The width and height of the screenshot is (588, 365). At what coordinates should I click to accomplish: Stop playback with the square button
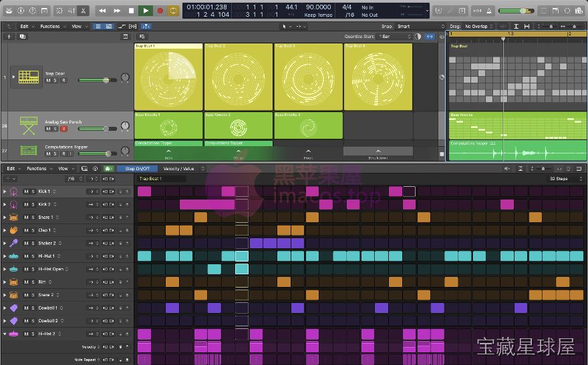point(131,11)
